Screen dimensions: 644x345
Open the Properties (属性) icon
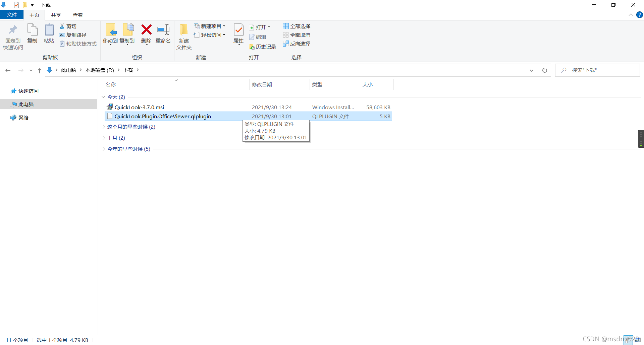238,30
